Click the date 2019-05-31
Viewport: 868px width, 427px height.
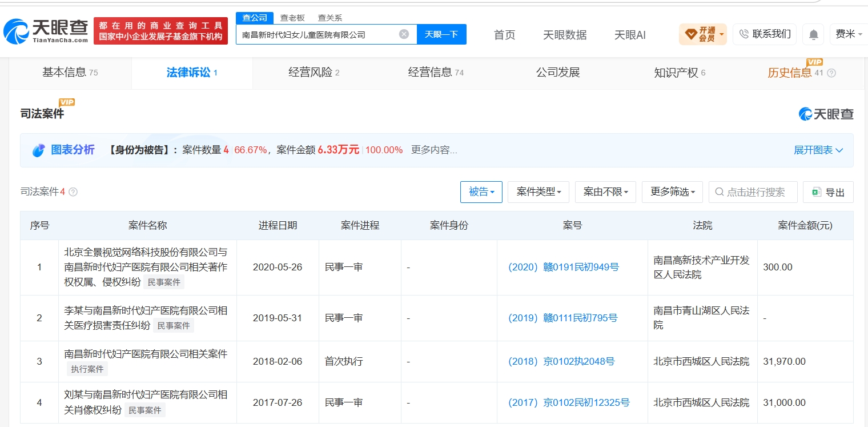pyautogui.click(x=278, y=318)
